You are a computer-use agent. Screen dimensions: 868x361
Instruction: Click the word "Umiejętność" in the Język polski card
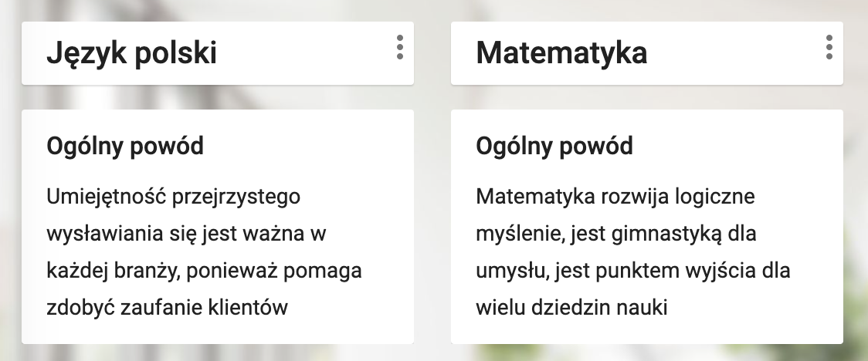tap(97, 197)
